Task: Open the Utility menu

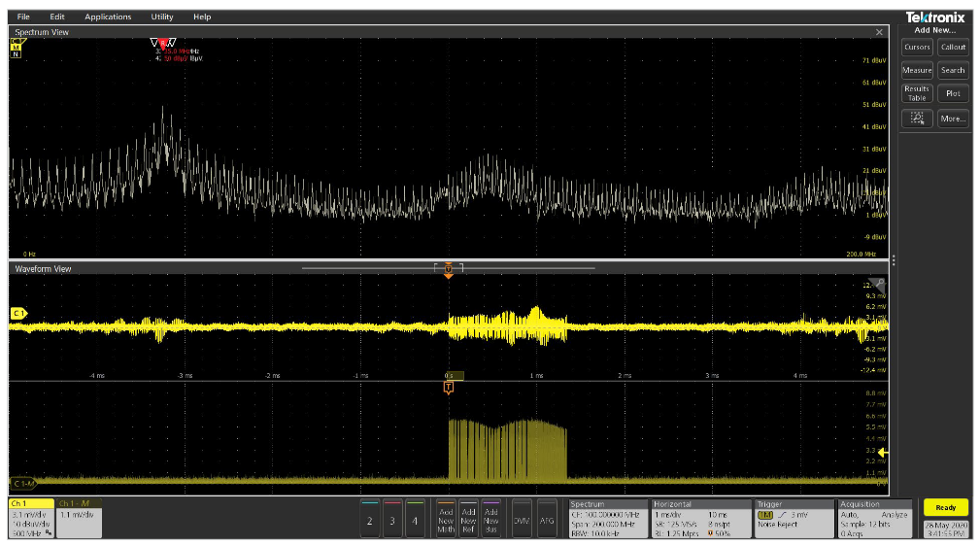Action: (162, 17)
